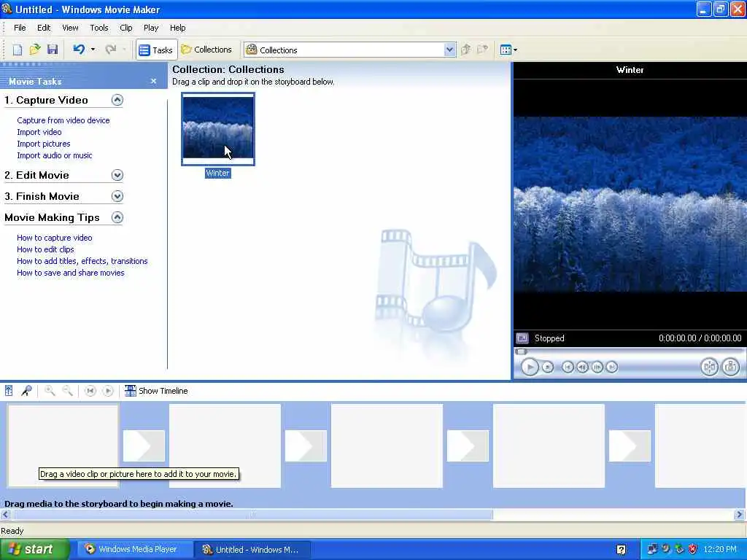
Task: Click the Open Project folder icon
Action: coord(35,50)
